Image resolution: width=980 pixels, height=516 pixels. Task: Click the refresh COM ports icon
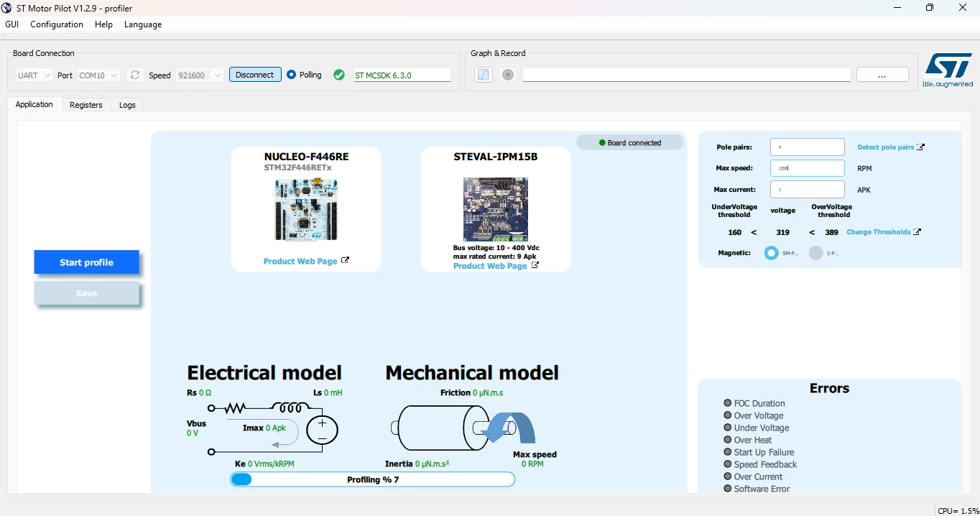click(x=134, y=75)
